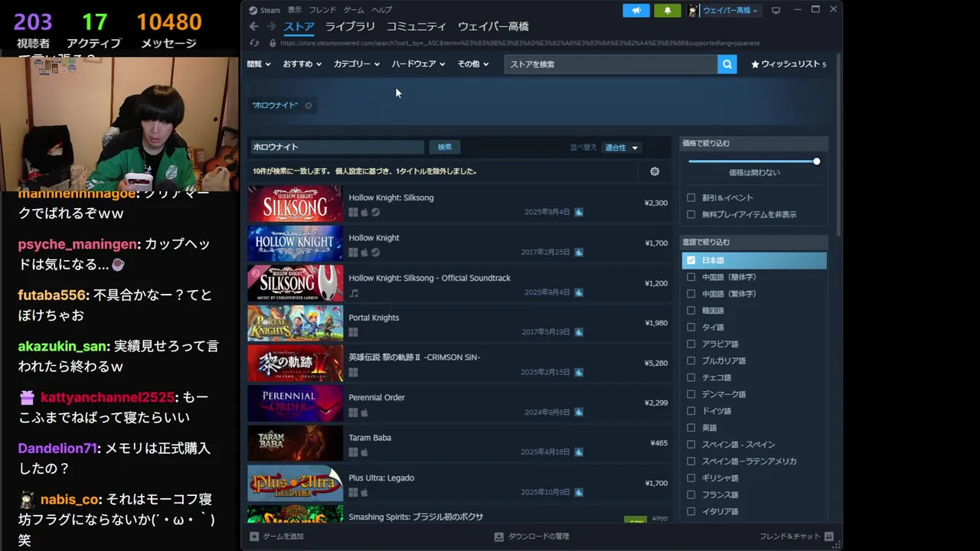Collapse the 言語で絞り込む filter section
Screen dimensions: 980x551
[754, 243]
